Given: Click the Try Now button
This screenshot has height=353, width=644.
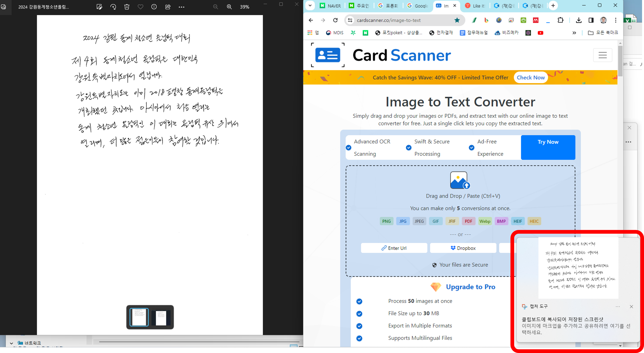Looking at the screenshot, I should tap(548, 147).
